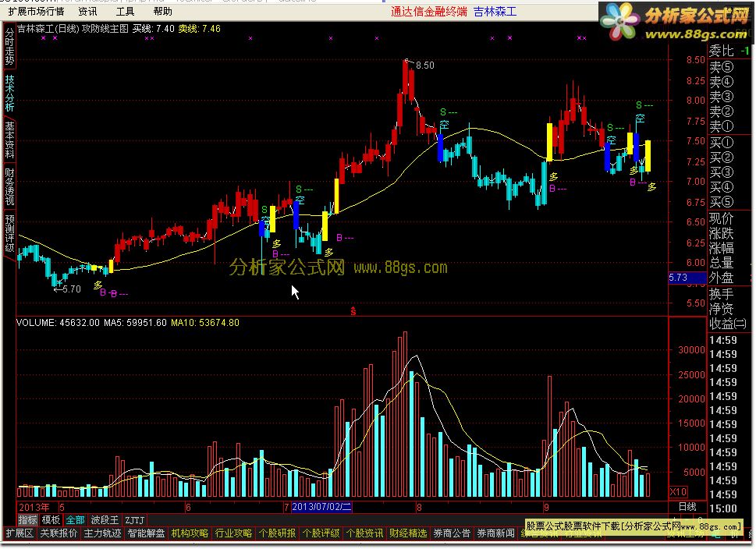Switch to the 分时走势 side tab

(x=9, y=46)
